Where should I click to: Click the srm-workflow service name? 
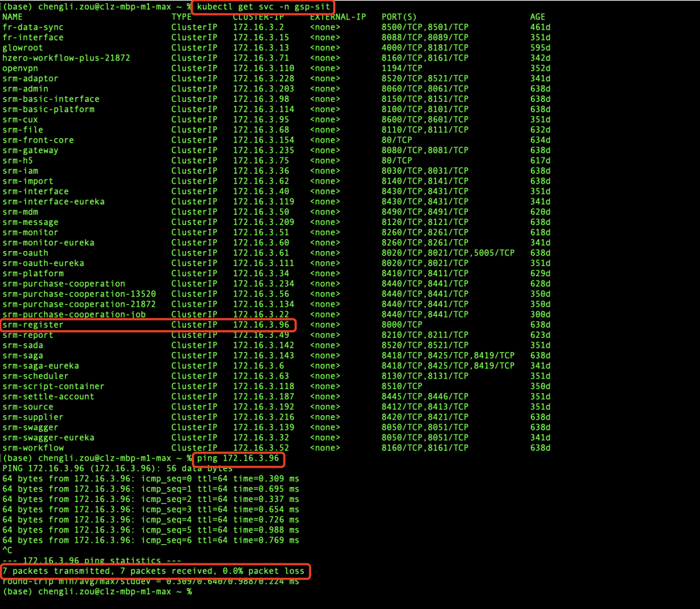click(x=33, y=449)
